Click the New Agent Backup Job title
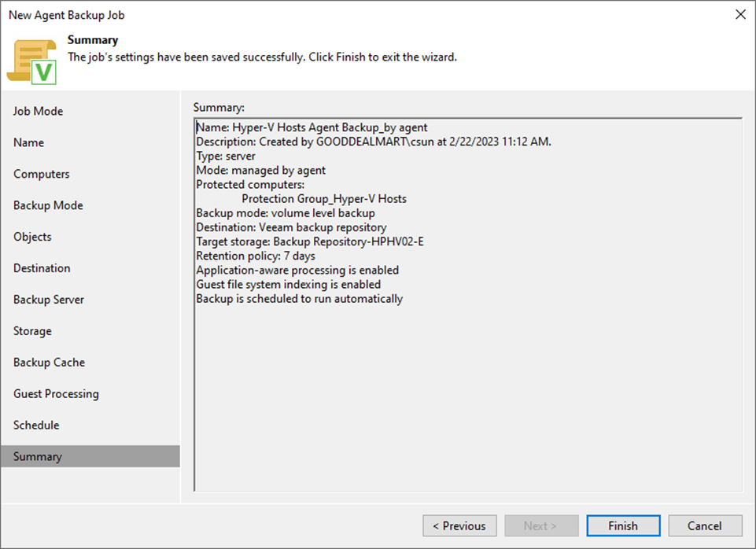This screenshot has height=549, width=756. pos(67,15)
